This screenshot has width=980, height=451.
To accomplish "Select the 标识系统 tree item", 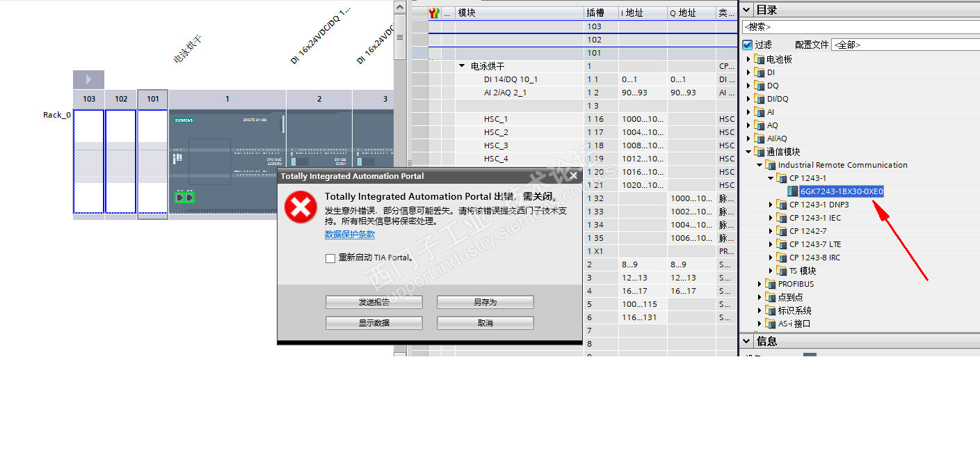I will pos(794,310).
